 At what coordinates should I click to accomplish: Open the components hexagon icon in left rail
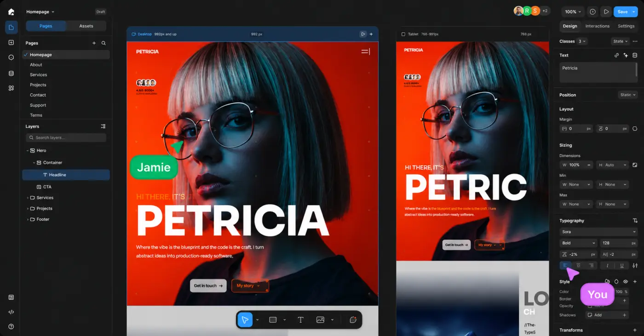click(11, 57)
